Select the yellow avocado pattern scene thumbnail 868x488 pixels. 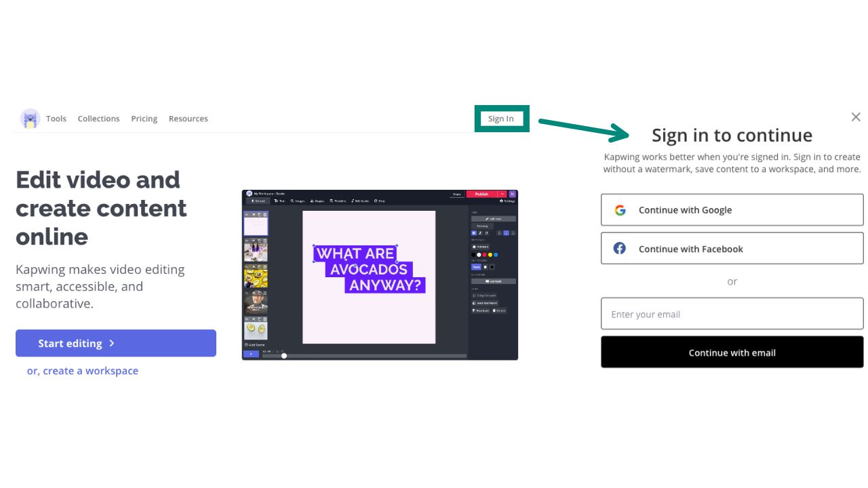pyautogui.click(x=256, y=276)
